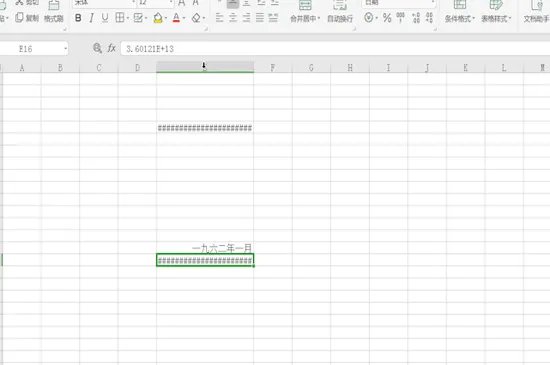Select column G header
Image resolution: width=550 pixels, height=365 pixels.
(x=311, y=67)
